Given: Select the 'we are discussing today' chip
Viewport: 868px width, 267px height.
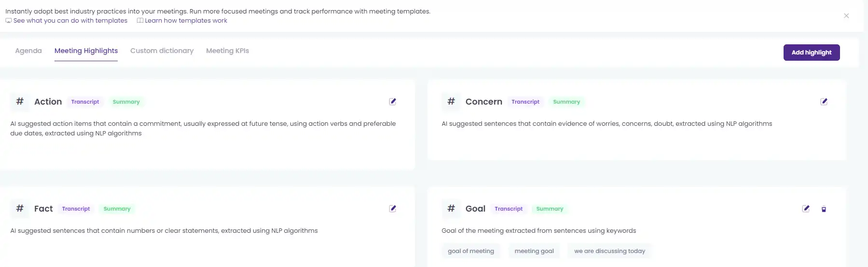Looking at the screenshot, I should (610, 251).
